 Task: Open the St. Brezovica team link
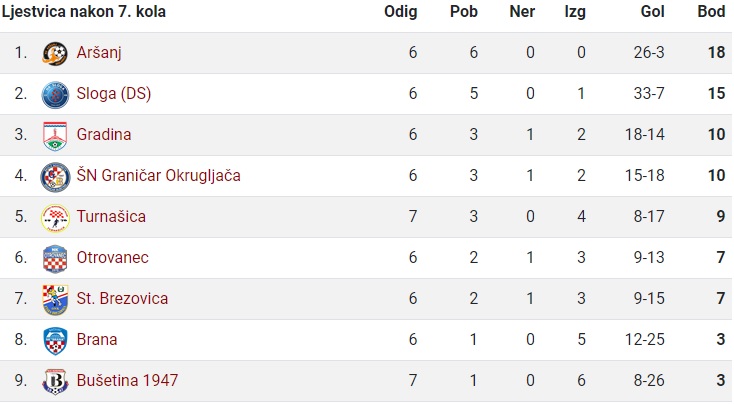(x=122, y=299)
